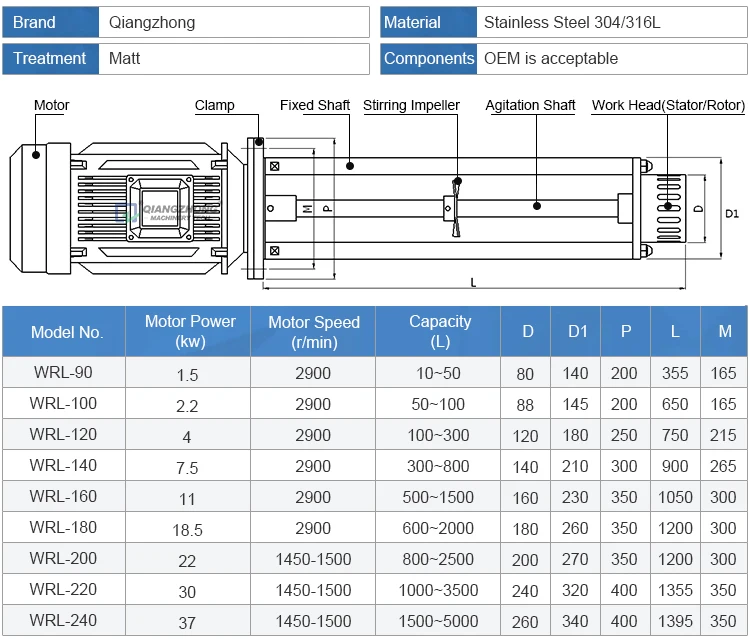Click the Work Head(Stator/Rotor) label
This screenshot has height=639, width=750.
click(666, 105)
